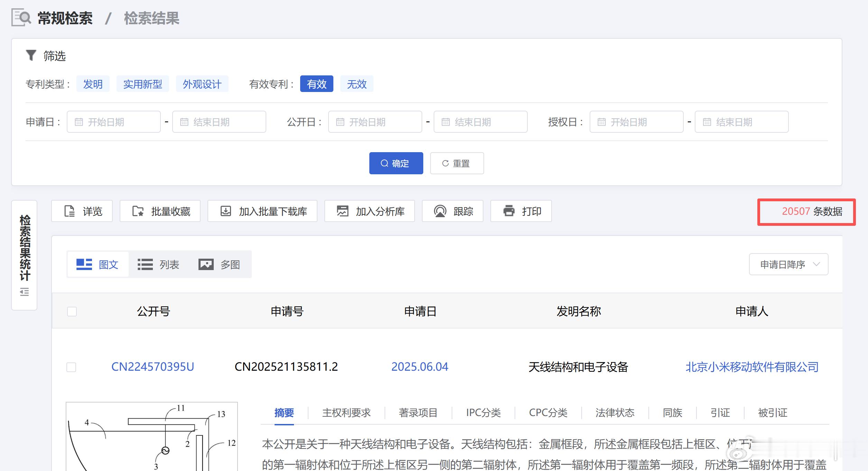The image size is (868, 471).
Task: Select the 著录项目 tab
Action: 418,413
